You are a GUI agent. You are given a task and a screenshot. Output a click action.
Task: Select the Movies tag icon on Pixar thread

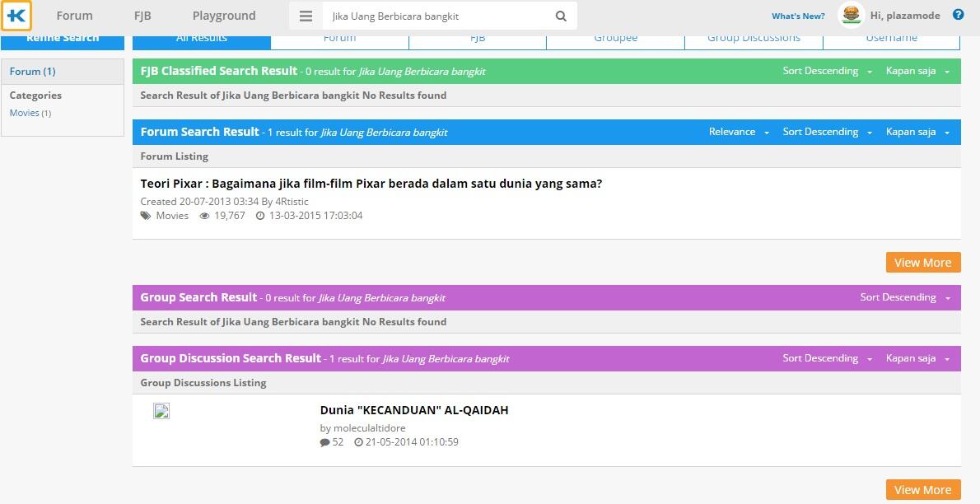(147, 215)
